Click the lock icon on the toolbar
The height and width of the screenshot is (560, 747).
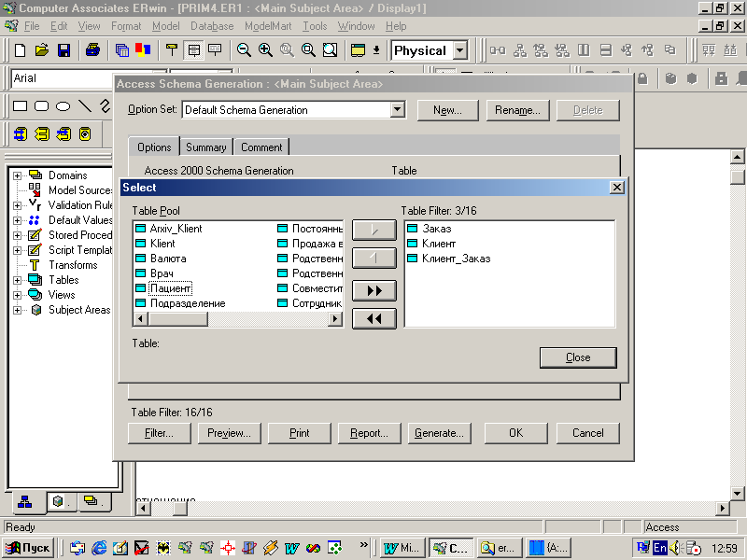point(642,78)
